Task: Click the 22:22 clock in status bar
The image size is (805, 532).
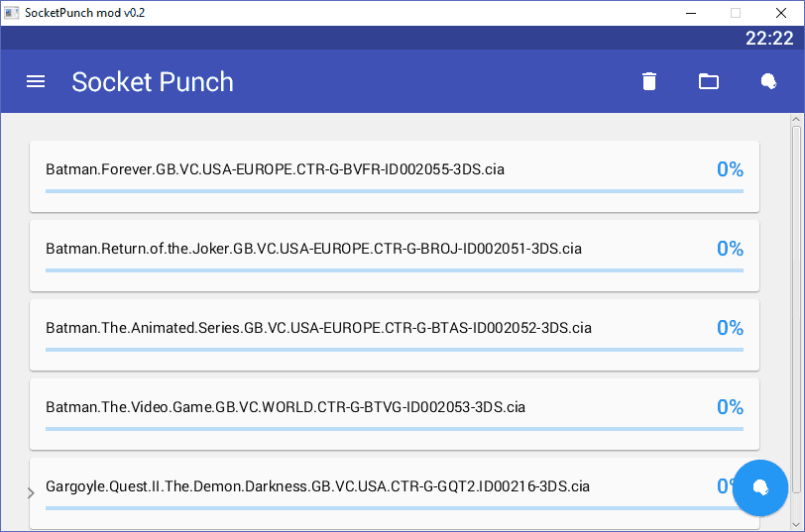Action: pos(769,38)
